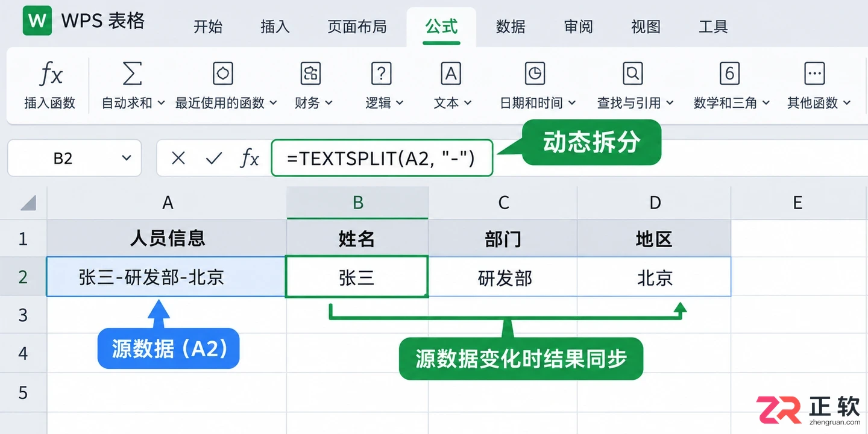Click the fx icon in formula bar
The width and height of the screenshot is (868, 434).
pos(250,158)
